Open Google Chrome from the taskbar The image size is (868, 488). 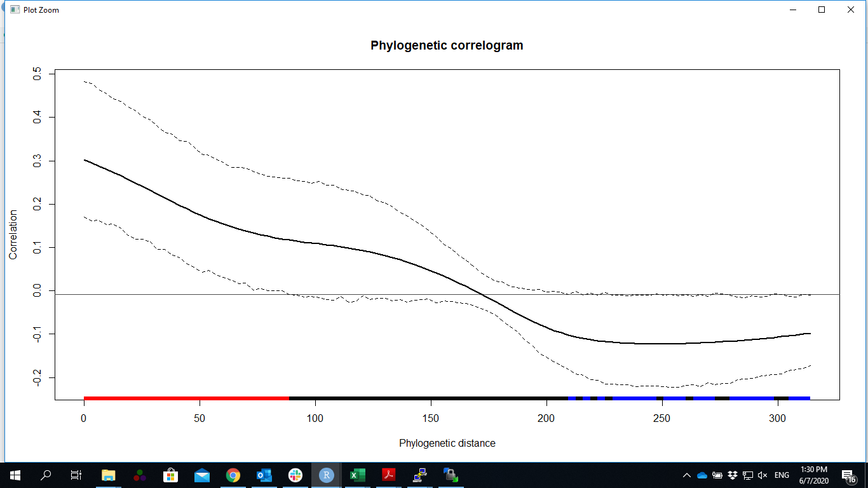233,475
